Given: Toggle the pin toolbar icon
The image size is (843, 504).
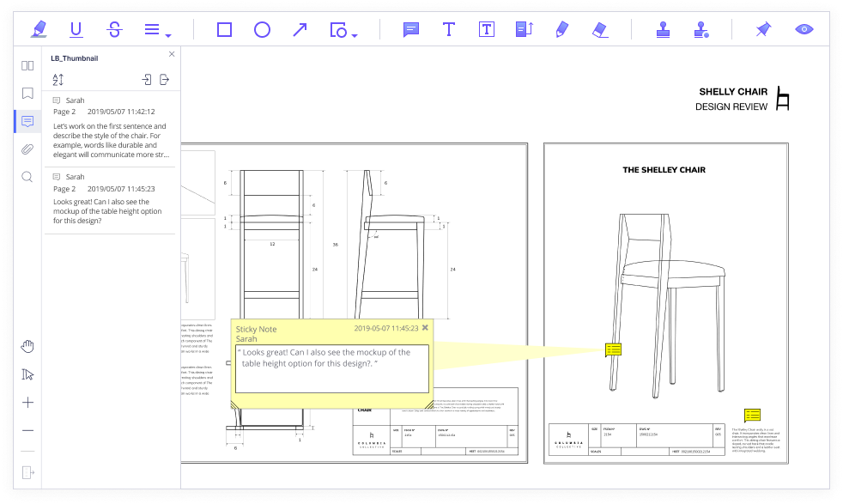Looking at the screenshot, I should pyautogui.click(x=763, y=29).
